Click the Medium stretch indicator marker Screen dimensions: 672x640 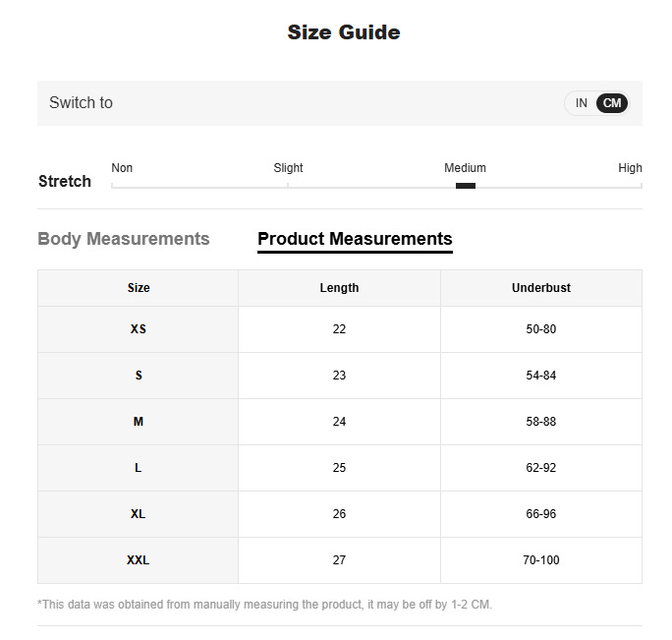coord(466,186)
